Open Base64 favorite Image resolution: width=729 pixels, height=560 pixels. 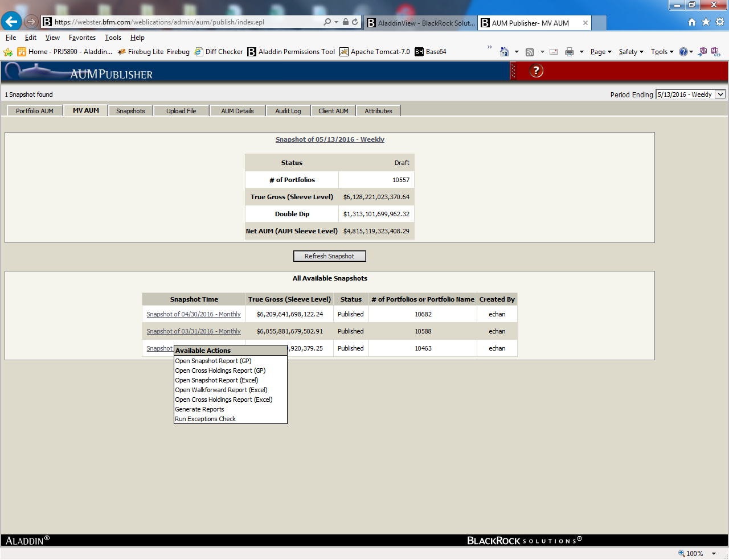coord(431,52)
